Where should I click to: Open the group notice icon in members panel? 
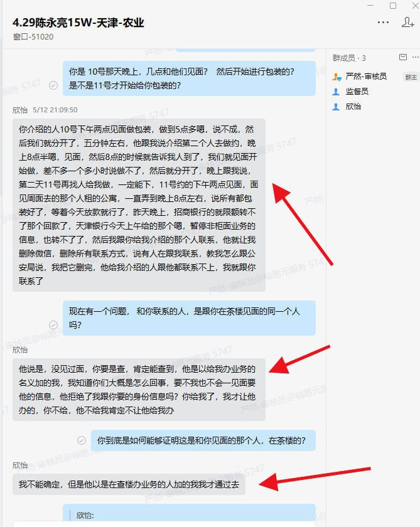click(403, 57)
